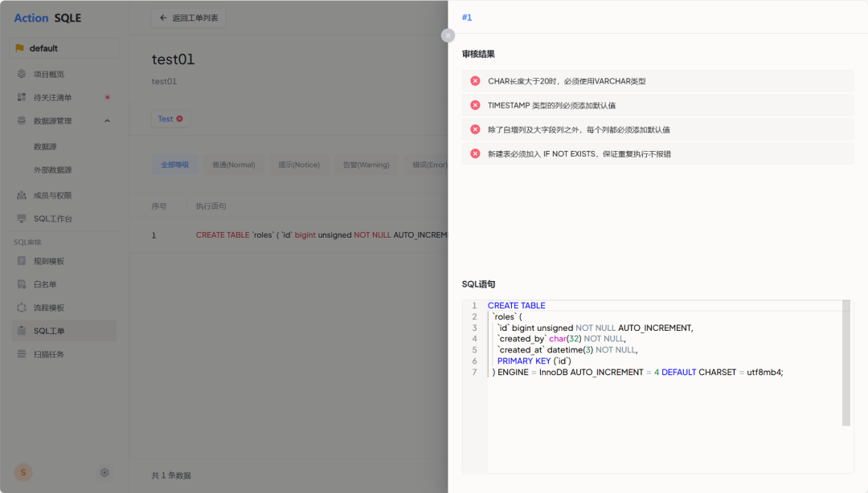Image resolution: width=868 pixels, height=493 pixels.
Task: Click the 规则模板 icon
Action: tap(22, 261)
